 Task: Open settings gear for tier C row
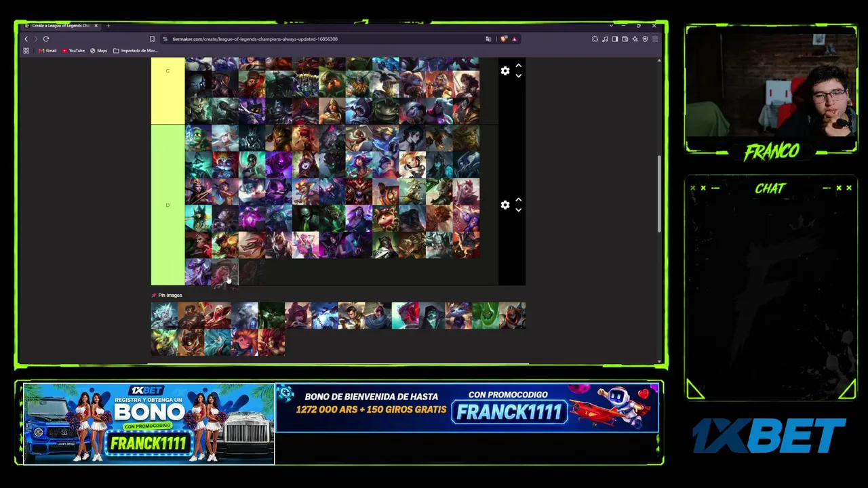coord(505,70)
